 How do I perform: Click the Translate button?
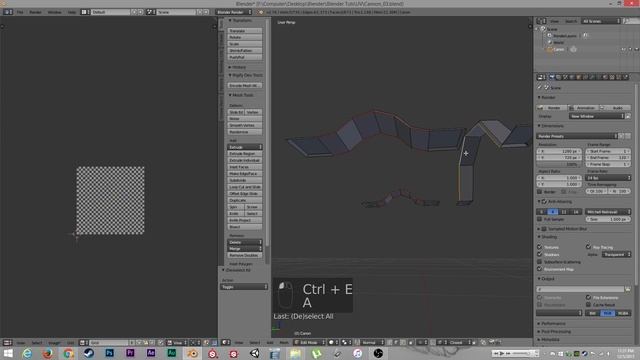coord(244,31)
